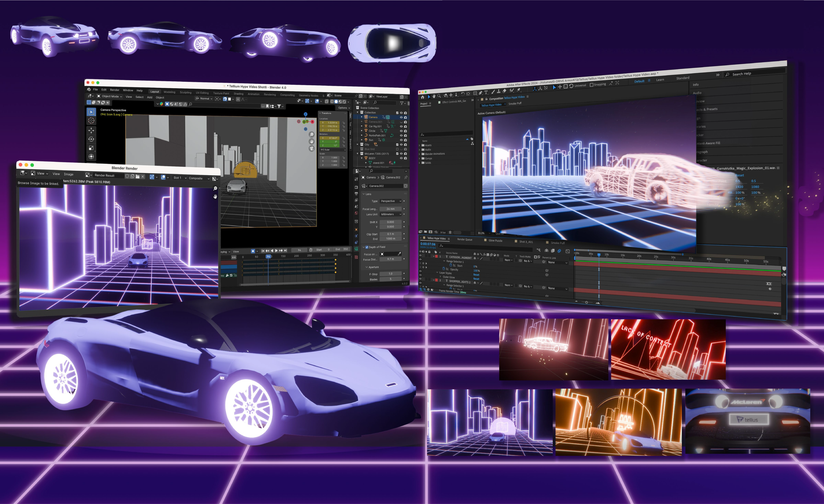Uncheck the Depth of Field checkbox
Viewport: 824px width, 504px height.
[367, 247]
